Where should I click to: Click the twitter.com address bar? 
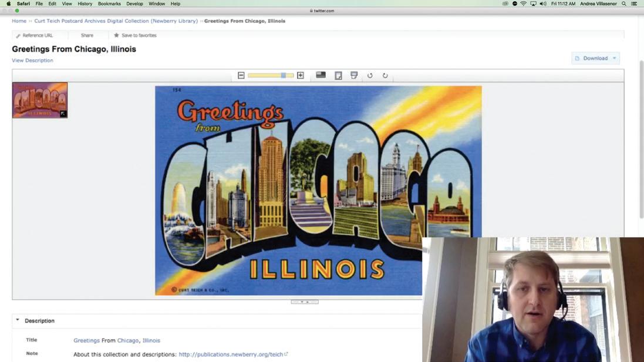click(322, 11)
